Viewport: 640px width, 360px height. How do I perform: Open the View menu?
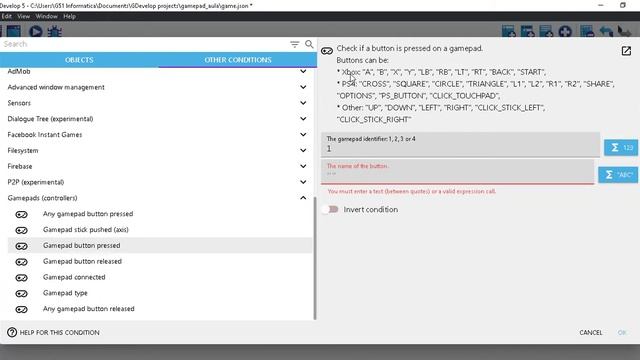pos(23,16)
